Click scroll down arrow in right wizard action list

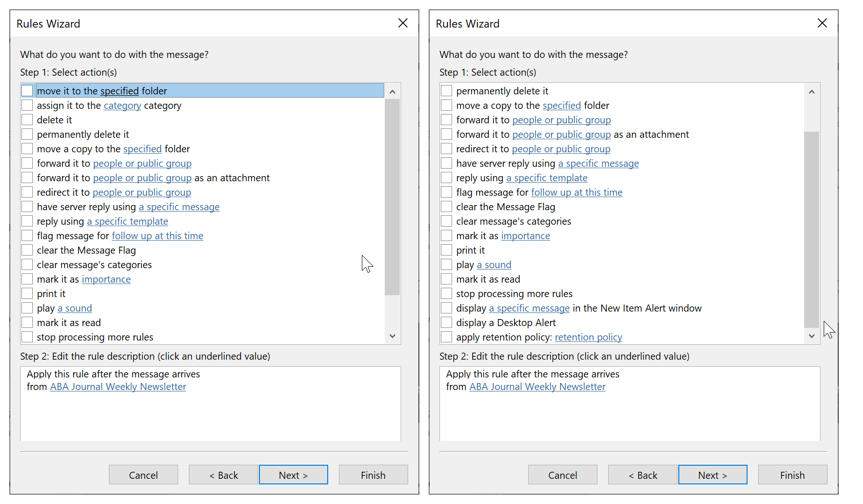point(812,336)
